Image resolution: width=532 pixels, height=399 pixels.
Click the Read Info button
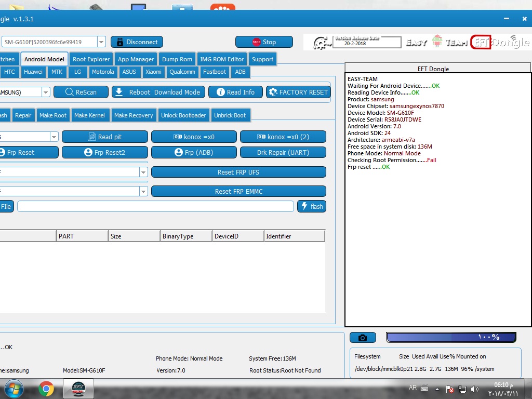(235, 92)
